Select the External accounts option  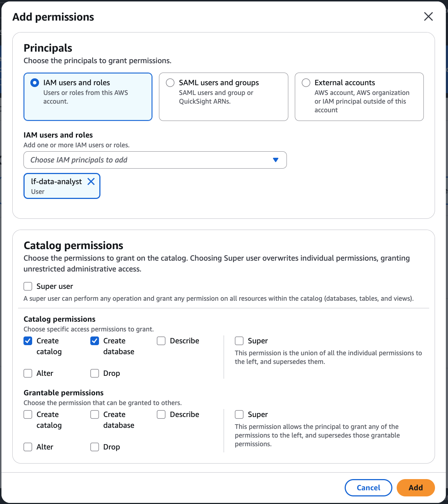click(x=306, y=82)
